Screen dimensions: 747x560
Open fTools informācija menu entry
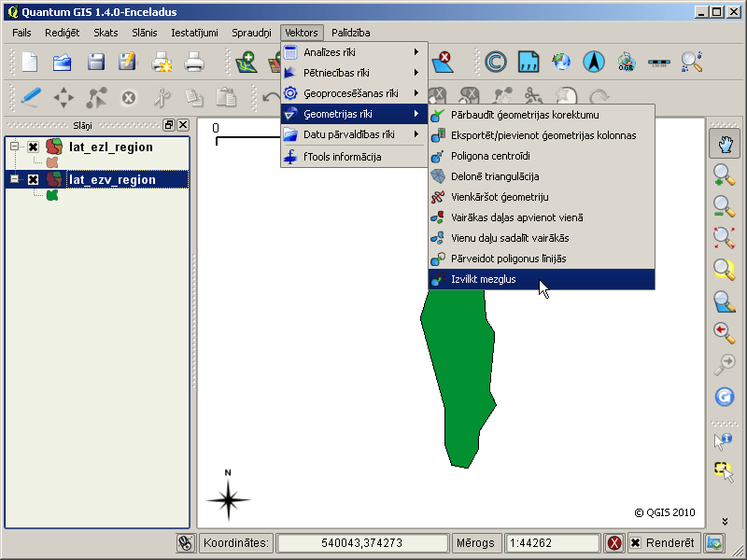(x=354, y=157)
